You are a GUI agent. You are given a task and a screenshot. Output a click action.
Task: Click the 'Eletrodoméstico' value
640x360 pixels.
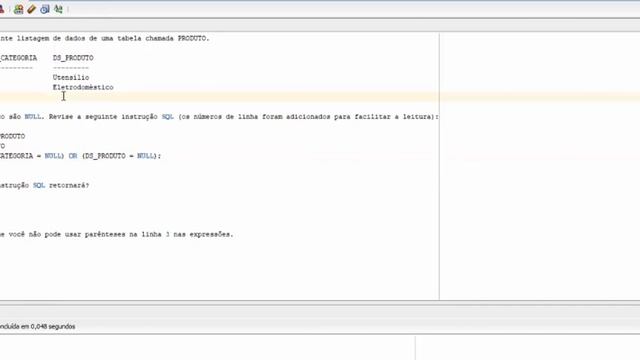(x=83, y=87)
